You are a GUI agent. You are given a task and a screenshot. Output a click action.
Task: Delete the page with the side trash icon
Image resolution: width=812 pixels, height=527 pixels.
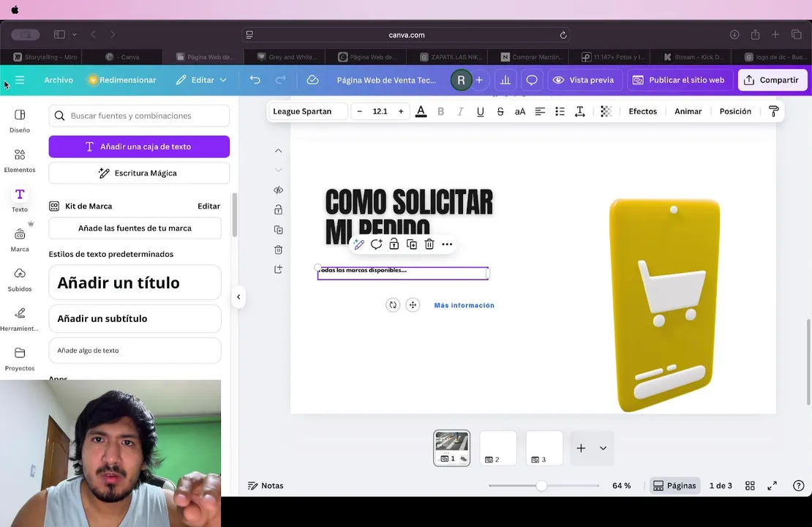(x=278, y=250)
